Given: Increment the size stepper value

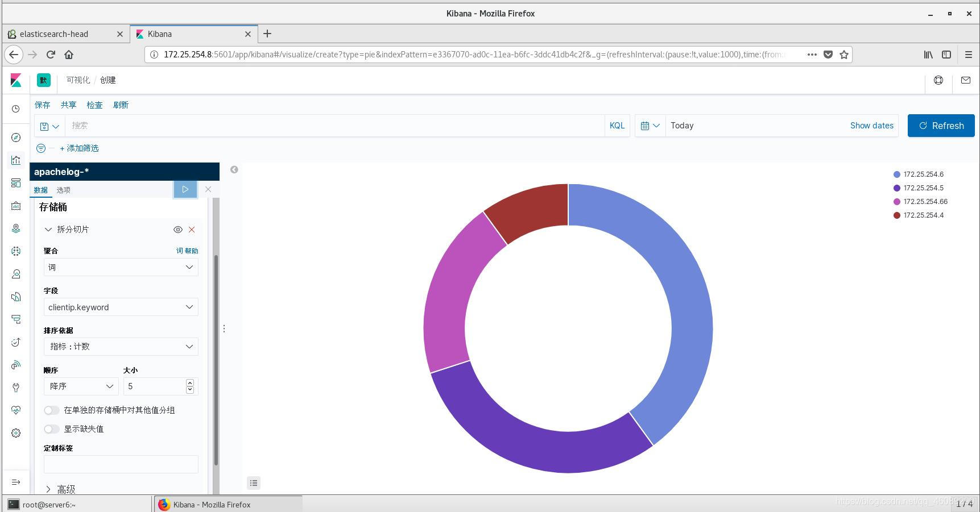Looking at the screenshot, I should 190,383.
